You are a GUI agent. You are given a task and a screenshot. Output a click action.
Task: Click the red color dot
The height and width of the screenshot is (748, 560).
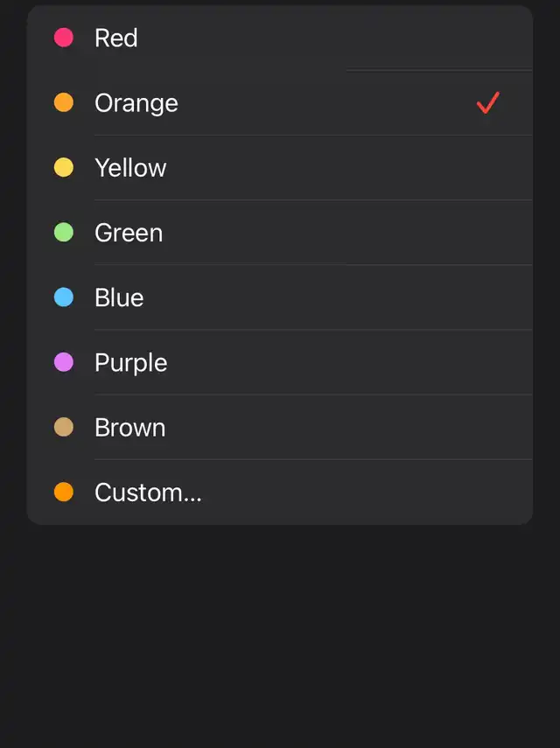tap(64, 38)
